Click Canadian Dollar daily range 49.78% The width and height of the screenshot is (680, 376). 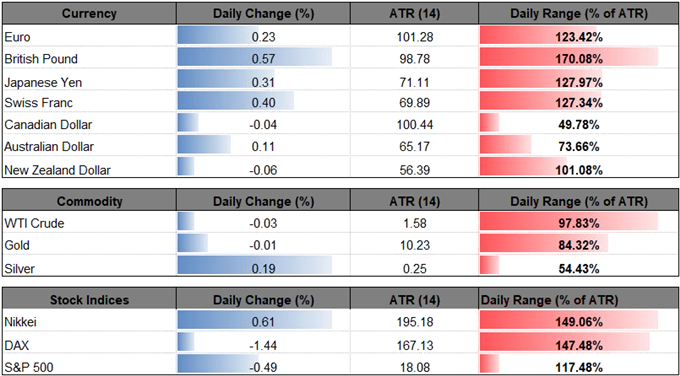click(x=578, y=125)
